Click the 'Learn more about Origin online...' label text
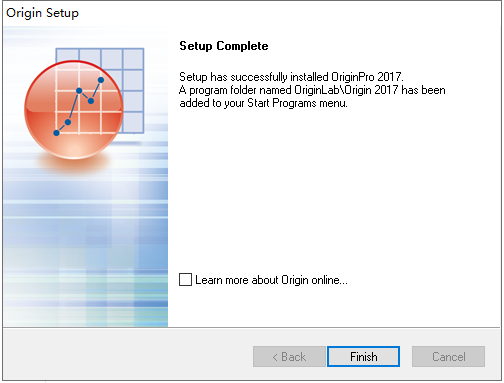The width and height of the screenshot is (504, 383). pos(271,280)
